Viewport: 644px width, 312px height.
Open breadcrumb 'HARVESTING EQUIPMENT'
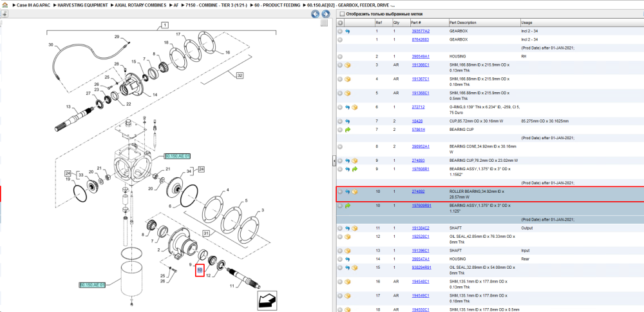point(82,5)
